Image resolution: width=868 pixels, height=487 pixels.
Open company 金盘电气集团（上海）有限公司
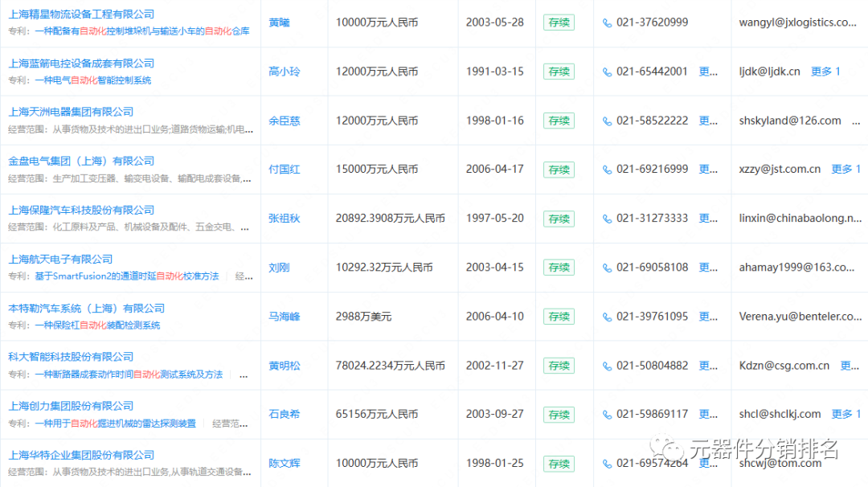tap(81, 161)
